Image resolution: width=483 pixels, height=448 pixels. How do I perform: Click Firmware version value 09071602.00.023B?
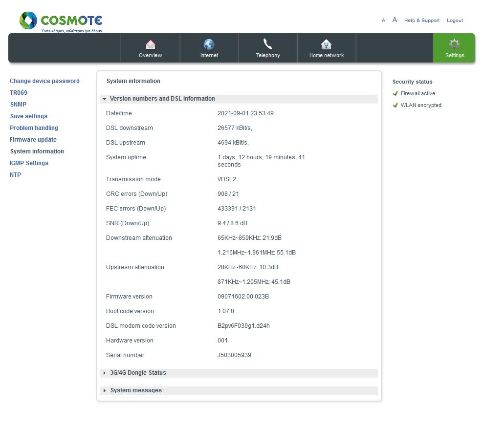pos(243,297)
